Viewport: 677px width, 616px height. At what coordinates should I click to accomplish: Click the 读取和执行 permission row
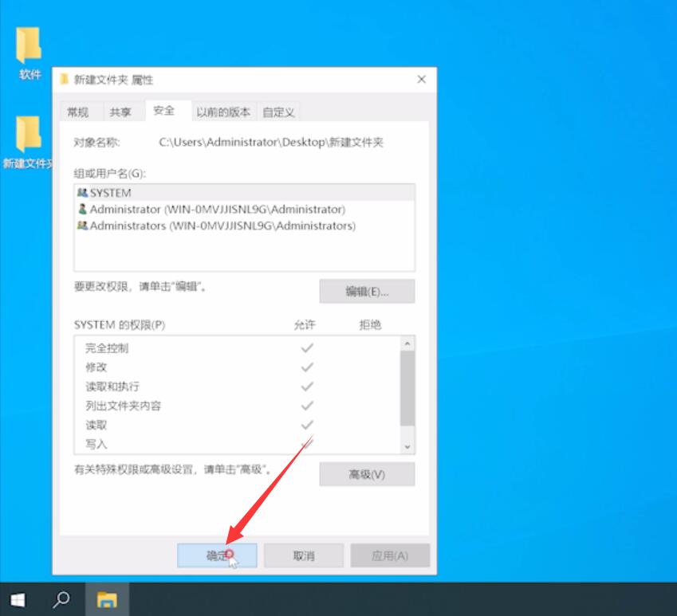(238, 386)
